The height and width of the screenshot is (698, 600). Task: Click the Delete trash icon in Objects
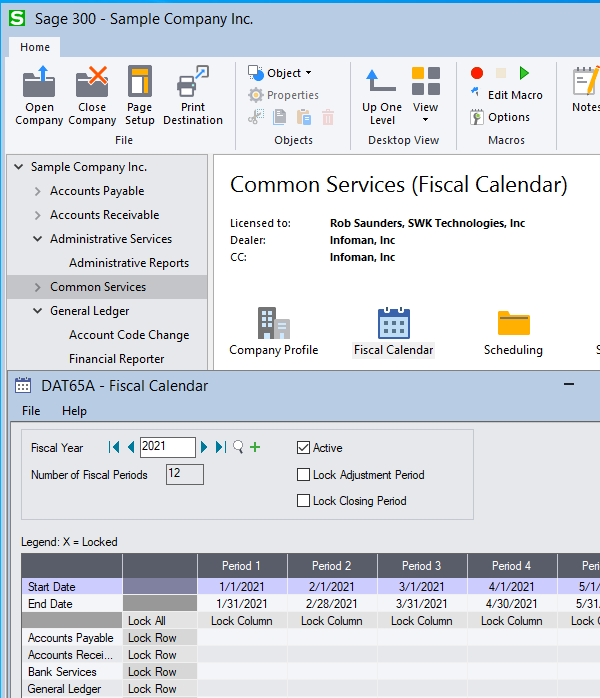click(x=328, y=117)
